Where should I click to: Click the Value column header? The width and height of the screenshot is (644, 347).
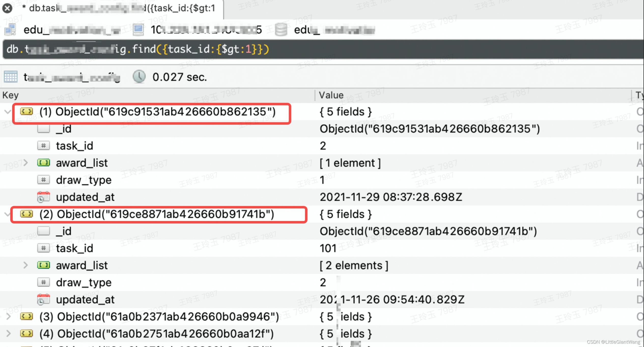pyautogui.click(x=331, y=95)
